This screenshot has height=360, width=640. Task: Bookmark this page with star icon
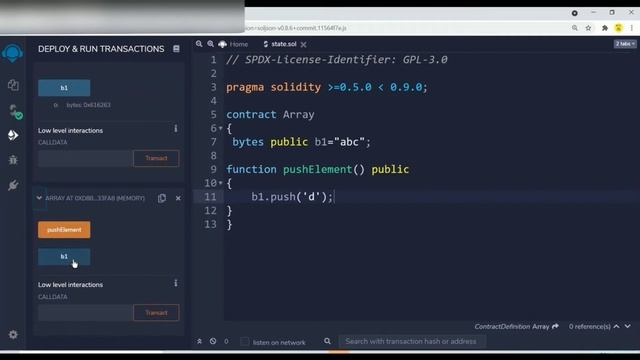tap(588, 28)
